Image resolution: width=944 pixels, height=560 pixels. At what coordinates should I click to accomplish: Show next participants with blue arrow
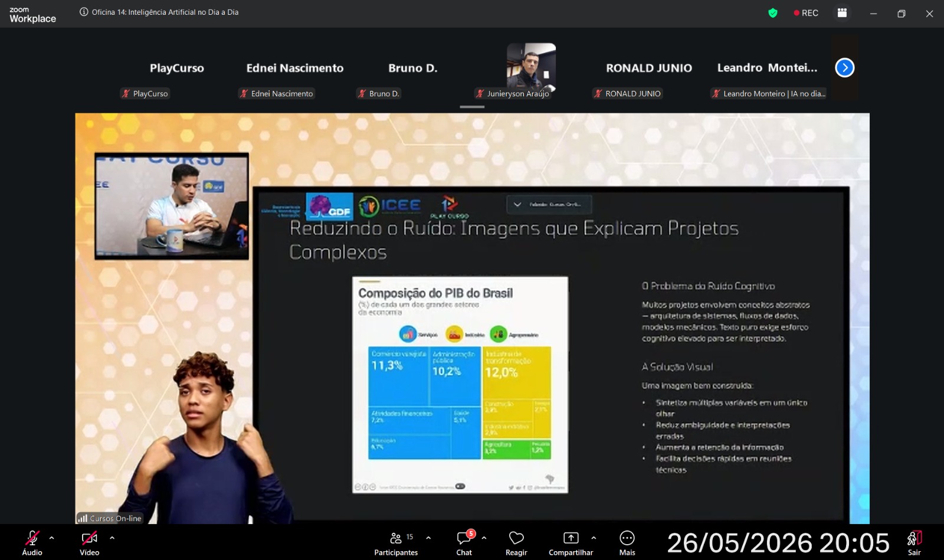pyautogui.click(x=844, y=68)
